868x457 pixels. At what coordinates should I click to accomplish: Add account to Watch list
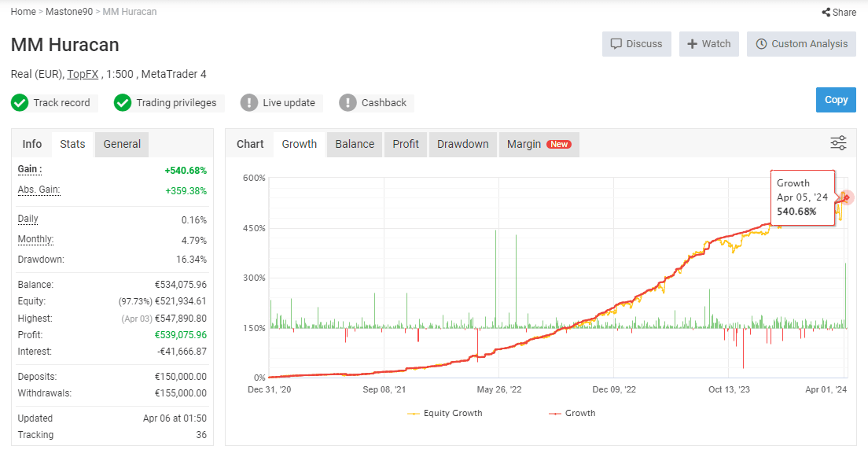(x=709, y=44)
